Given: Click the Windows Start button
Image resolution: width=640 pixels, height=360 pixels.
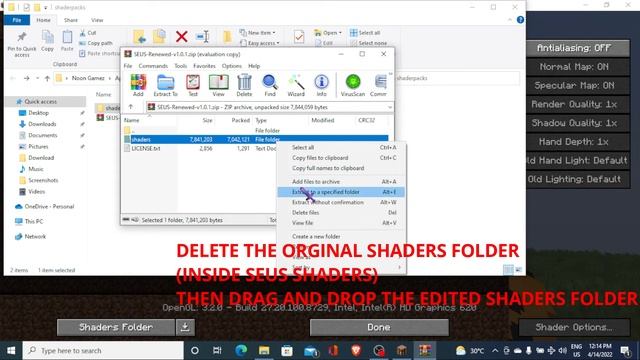Looking at the screenshot, I should coord(11,350).
